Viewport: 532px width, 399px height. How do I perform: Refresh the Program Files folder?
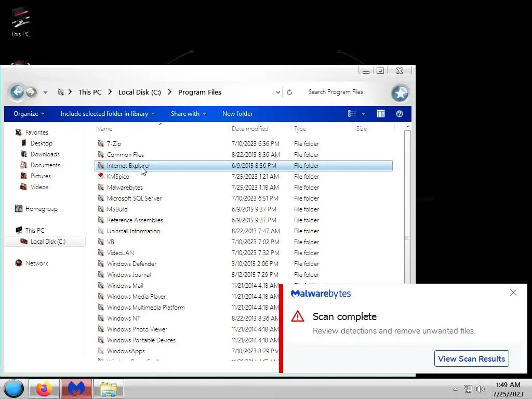(289, 92)
